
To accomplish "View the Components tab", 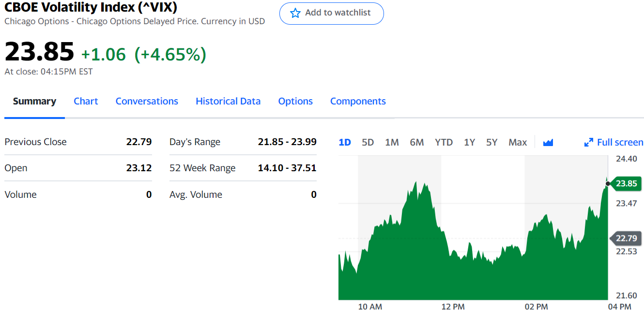I will [x=358, y=101].
